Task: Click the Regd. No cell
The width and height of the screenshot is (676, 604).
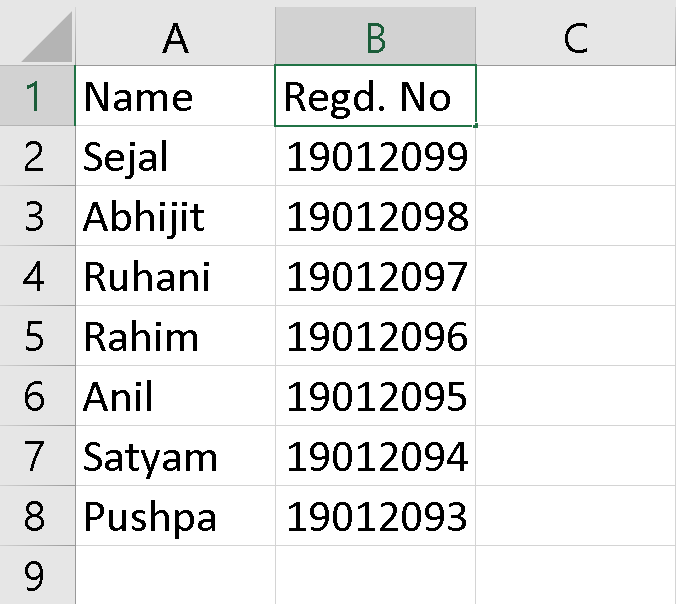Action: tap(376, 96)
